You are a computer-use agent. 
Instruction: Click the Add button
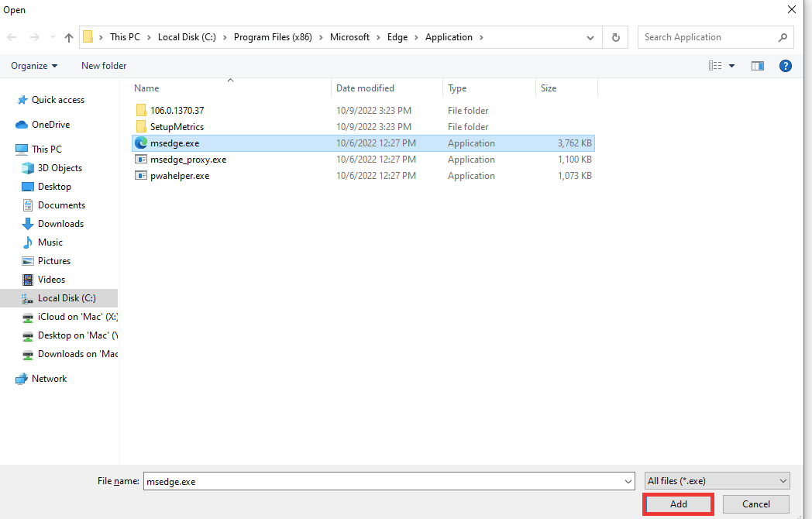679,504
